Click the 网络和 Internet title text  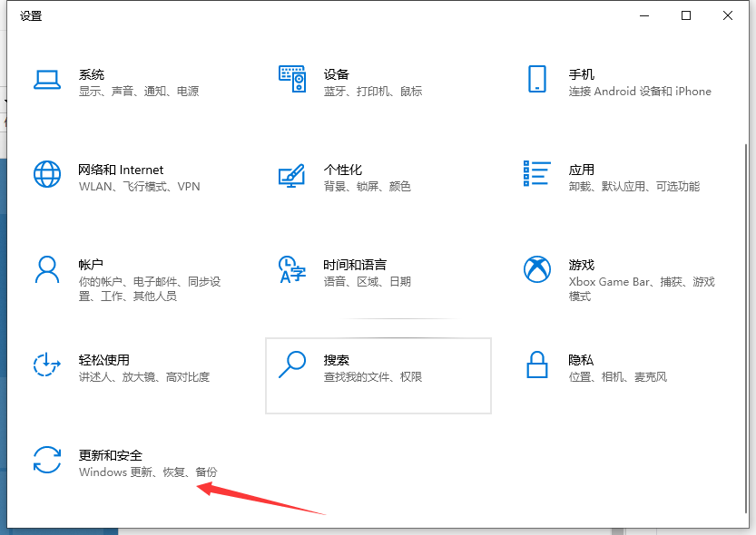pyautogui.click(x=121, y=170)
